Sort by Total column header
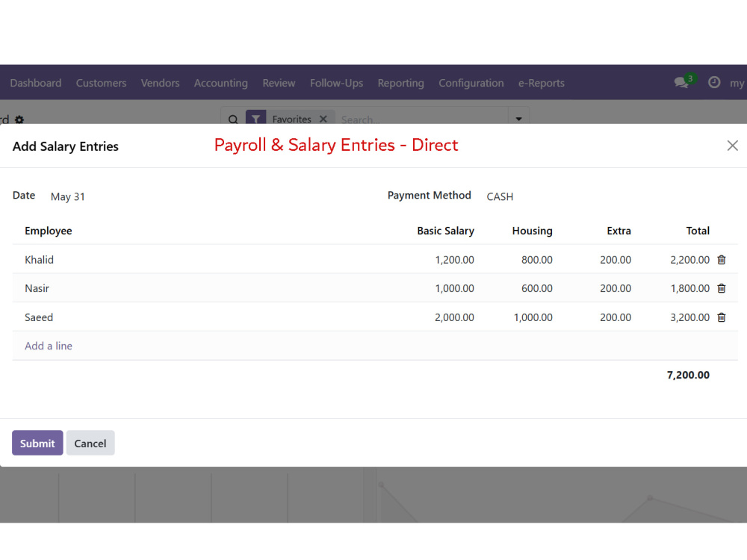 pyautogui.click(x=698, y=231)
